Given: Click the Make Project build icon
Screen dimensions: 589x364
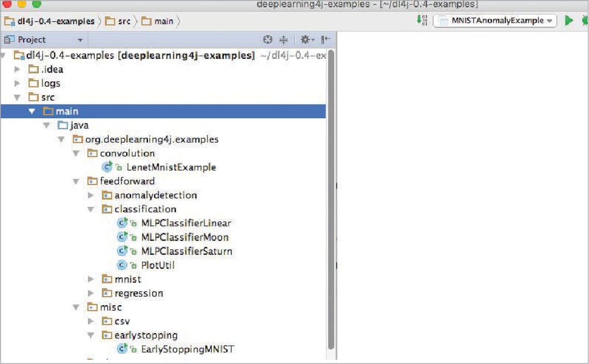Looking at the screenshot, I should pyautogui.click(x=422, y=21).
